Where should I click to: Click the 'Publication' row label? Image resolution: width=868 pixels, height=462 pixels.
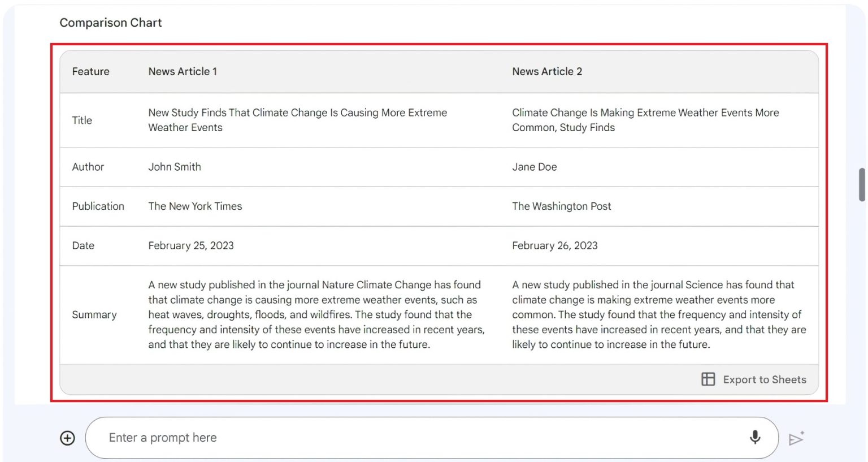(x=98, y=206)
